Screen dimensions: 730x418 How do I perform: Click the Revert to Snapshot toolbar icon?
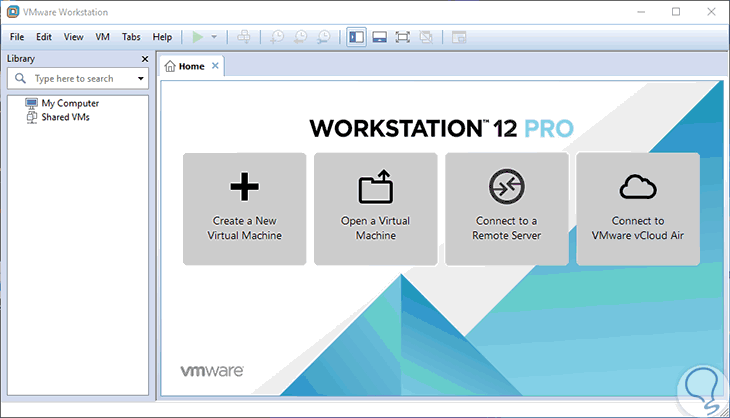300,37
